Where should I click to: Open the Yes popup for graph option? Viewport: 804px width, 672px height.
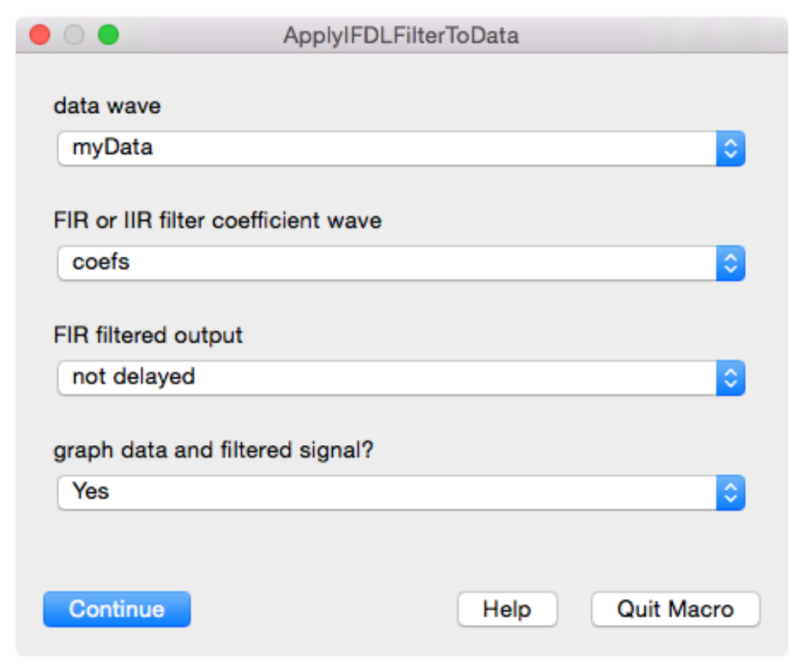tap(386, 492)
